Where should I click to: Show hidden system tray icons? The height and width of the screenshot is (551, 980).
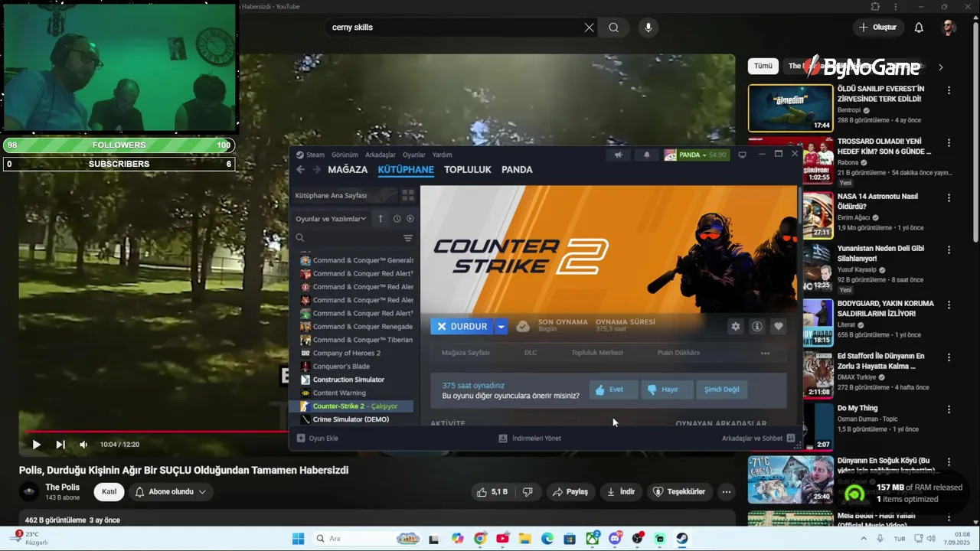tap(864, 539)
